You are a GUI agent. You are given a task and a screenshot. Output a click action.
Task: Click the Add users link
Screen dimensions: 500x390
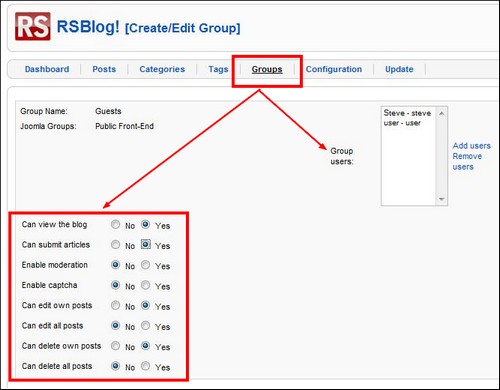point(471,146)
